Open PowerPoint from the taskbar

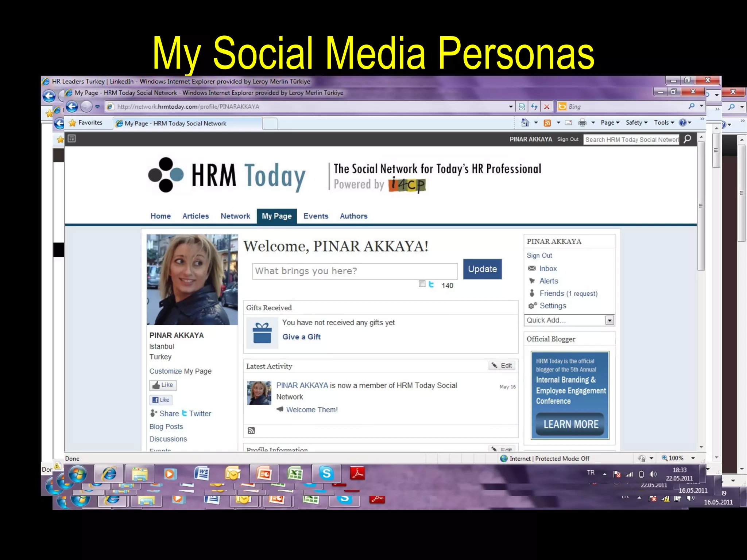(x=264, y=474)
